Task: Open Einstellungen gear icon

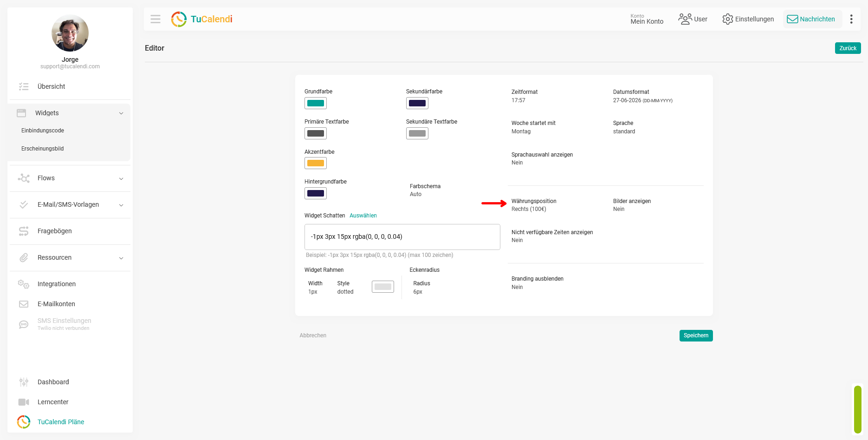Action: [x=728, y=19]
